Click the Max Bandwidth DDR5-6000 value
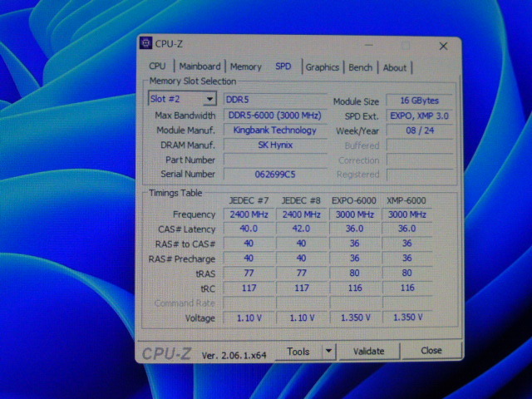The width and height of the screenshot is (532, 399). [x=275, y=116]
